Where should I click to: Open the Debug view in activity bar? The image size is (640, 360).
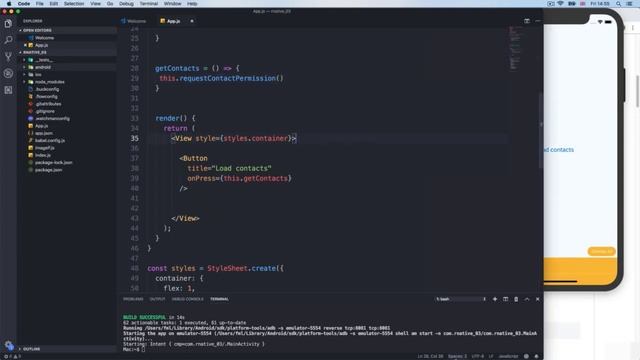pyautogui.click(x=8, y=73)
